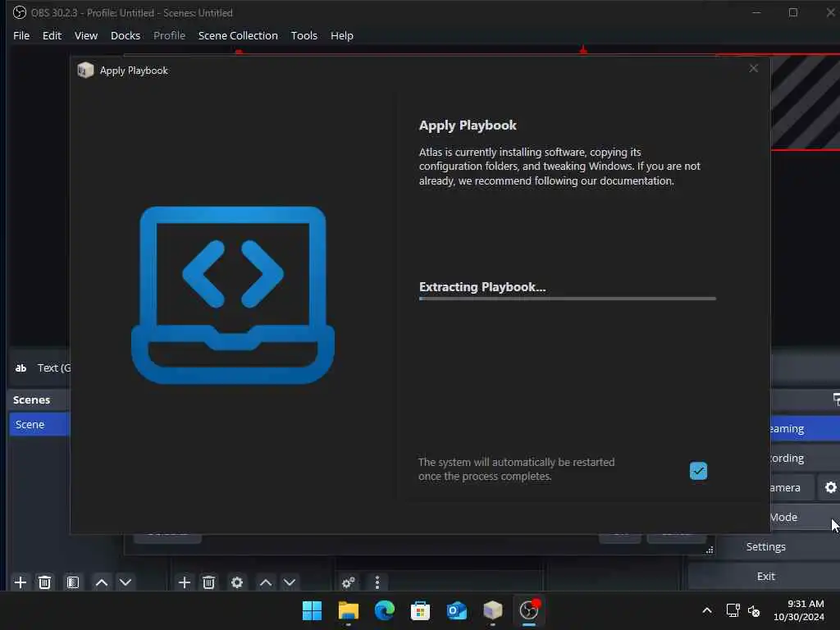The image size is (840, 630).
Task: Open the Edit menu in OBS
Action: 52,35
